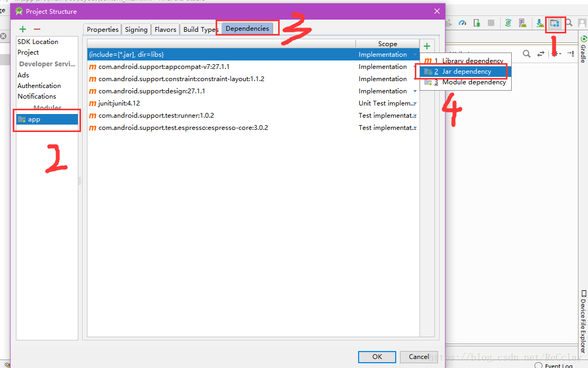Hide the side pane with arrow-bar icon
588x368 pixels.
pyautogui.click(x=571, y=54)
